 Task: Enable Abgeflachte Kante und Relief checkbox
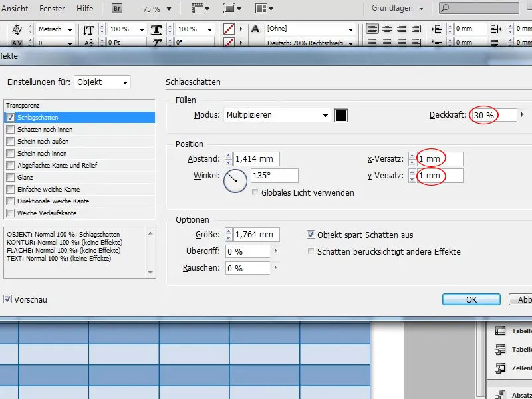pos(10,165)
